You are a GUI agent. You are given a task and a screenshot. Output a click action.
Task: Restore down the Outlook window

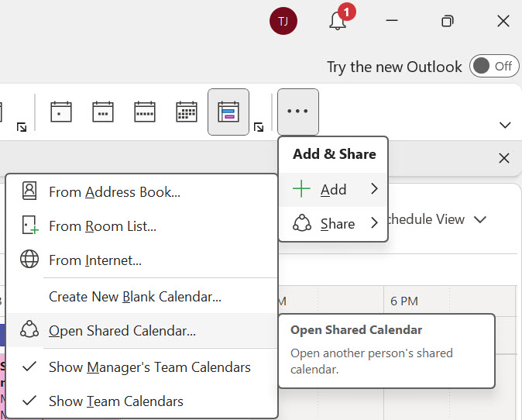click(447, 22)
